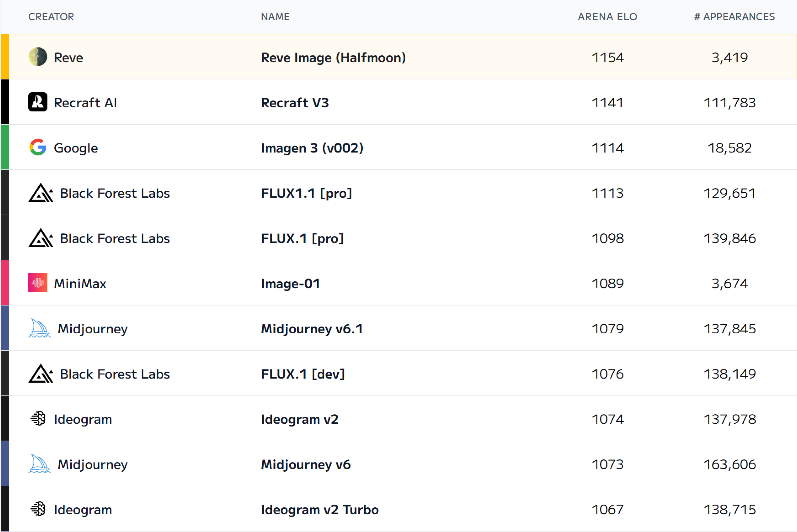
Task: Select the 1089 Elo value for Image-01
Action: coord(607,283)
